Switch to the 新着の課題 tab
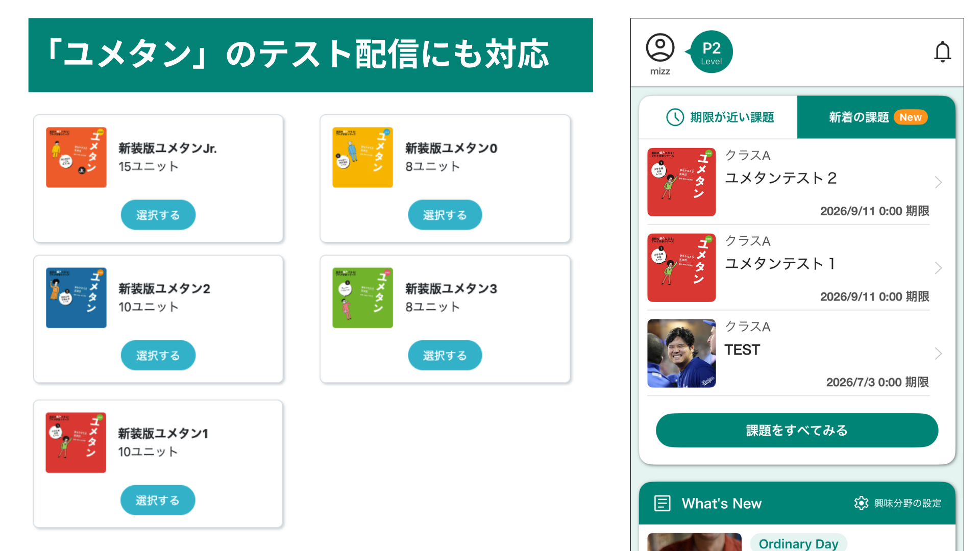Viewport: 980px width, 551px height. 876,117
